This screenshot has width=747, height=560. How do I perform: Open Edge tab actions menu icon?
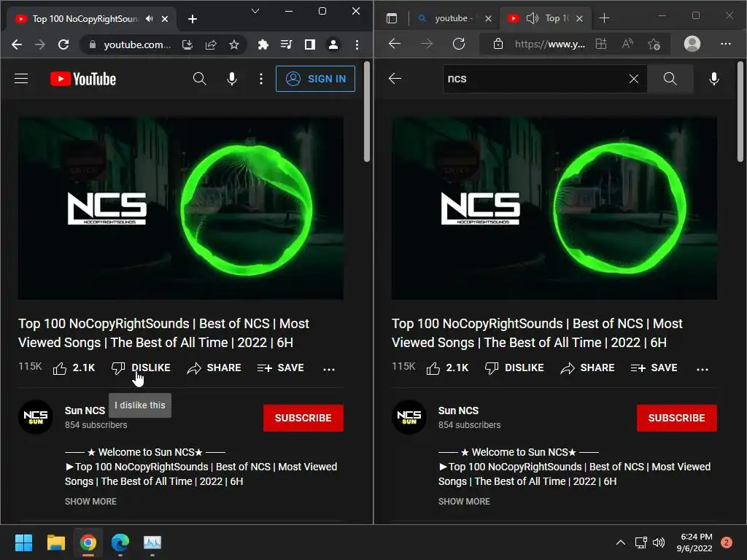[x=392, y=18]
